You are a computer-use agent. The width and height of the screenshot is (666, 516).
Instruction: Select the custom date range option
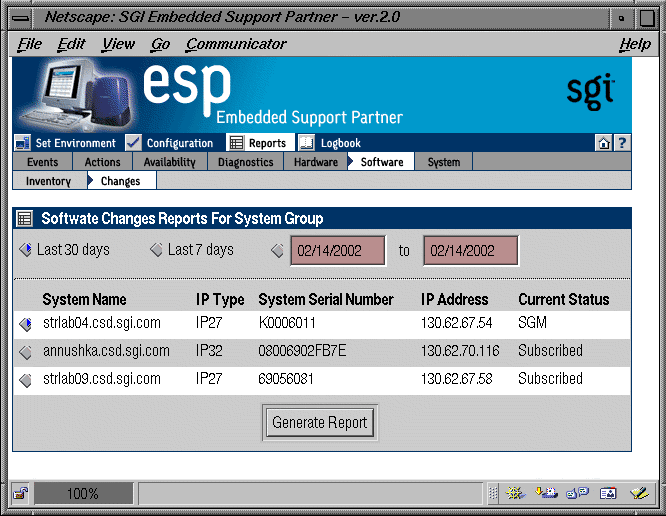(278, 250)
